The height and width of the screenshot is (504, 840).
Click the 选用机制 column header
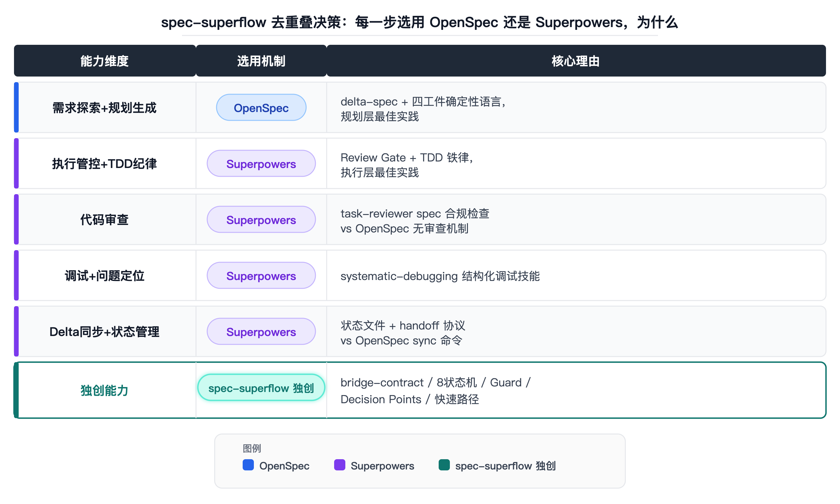click(261, 61)
